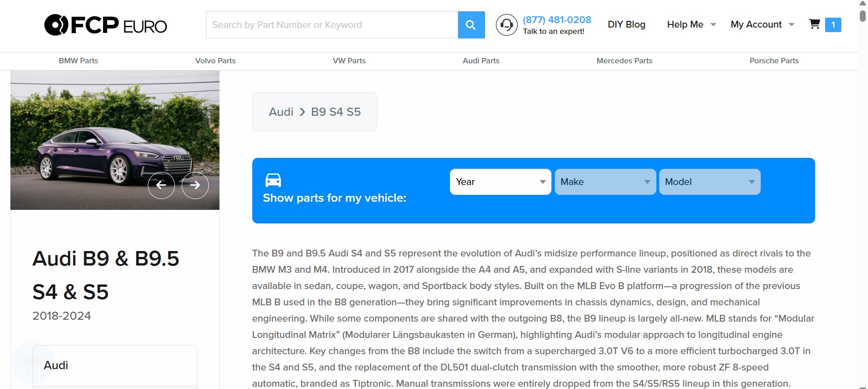Open Audi Parts navigation item
The width and height of the screenshot is (868, 389).
[x=481, y=61]
